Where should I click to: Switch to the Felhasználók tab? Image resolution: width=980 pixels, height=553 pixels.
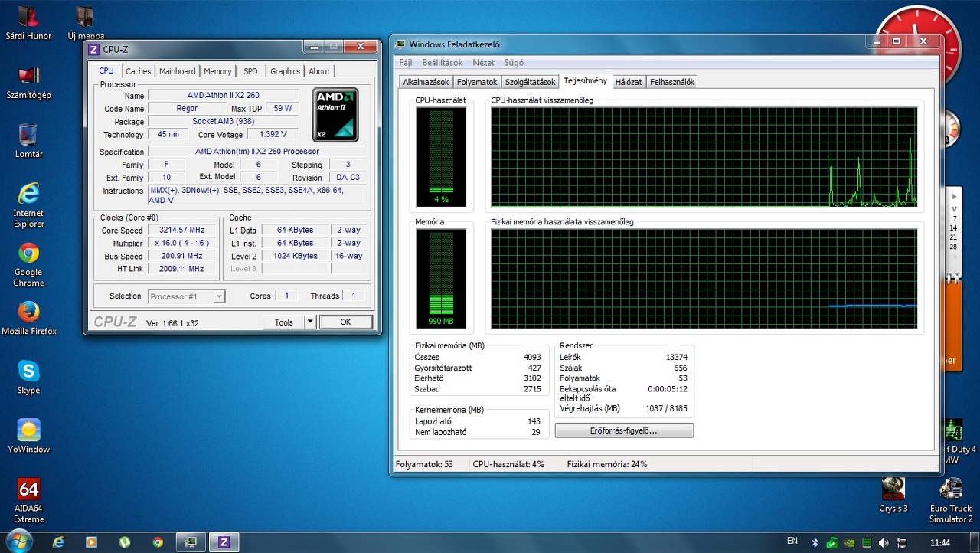coord(671,82)
